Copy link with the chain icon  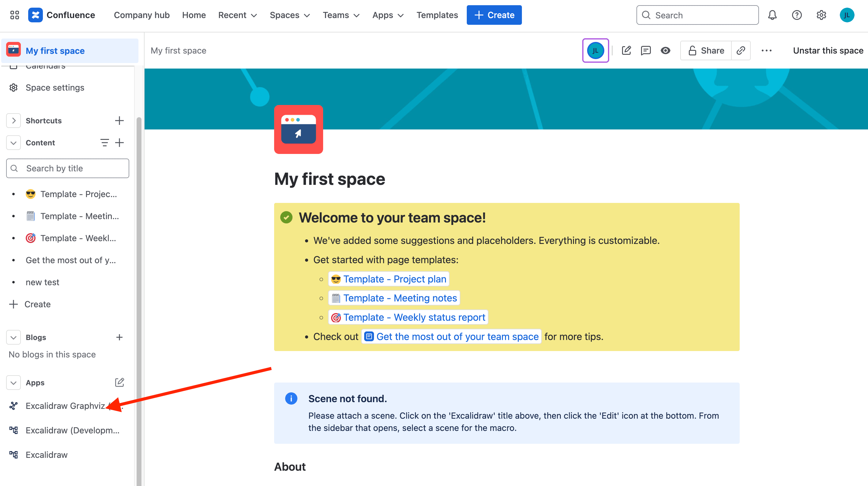click(740, 50)
